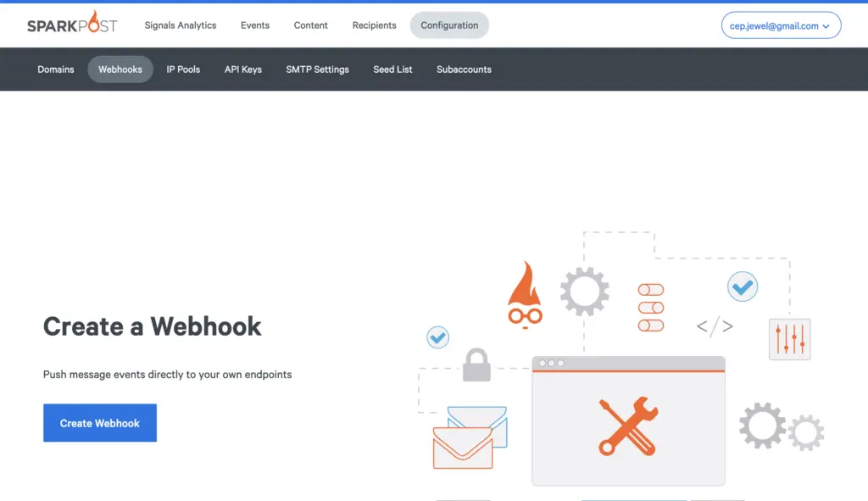This screenshot has height=501, width=868.
Task: Click the SparkPost logo
Action: pyautogui.click(x=72, y=23)
